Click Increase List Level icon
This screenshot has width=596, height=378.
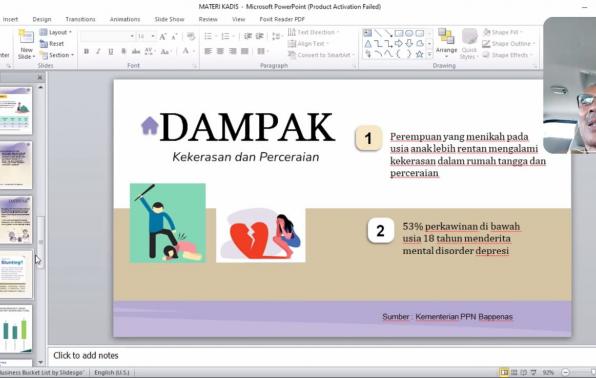point(260,37)
